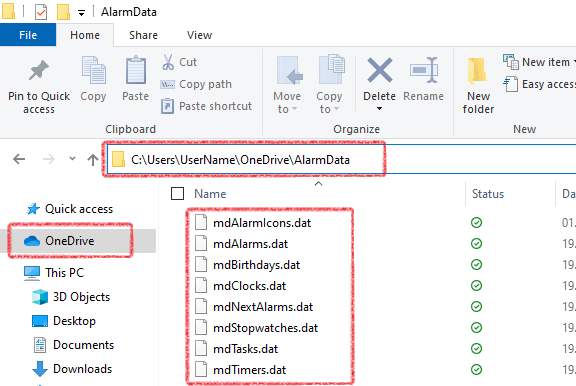576x386 pixels.
Task: Click the Forward navigation arrow
Action: point(48,159)
